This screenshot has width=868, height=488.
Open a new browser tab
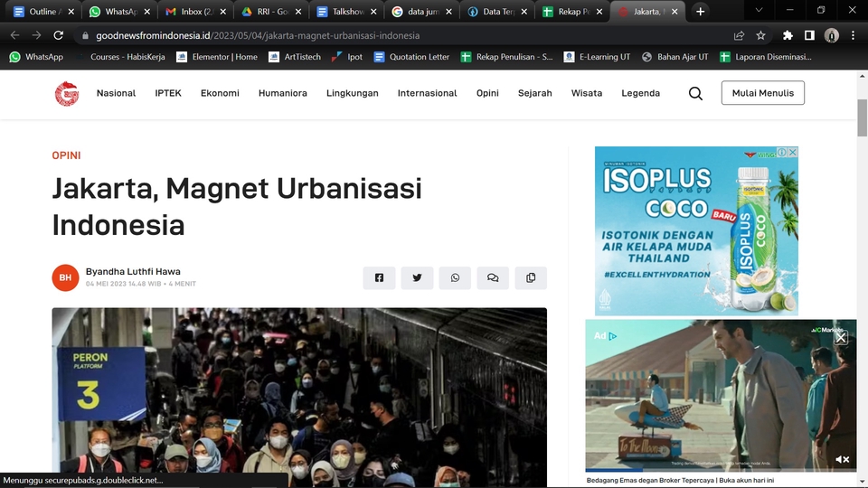700,11
